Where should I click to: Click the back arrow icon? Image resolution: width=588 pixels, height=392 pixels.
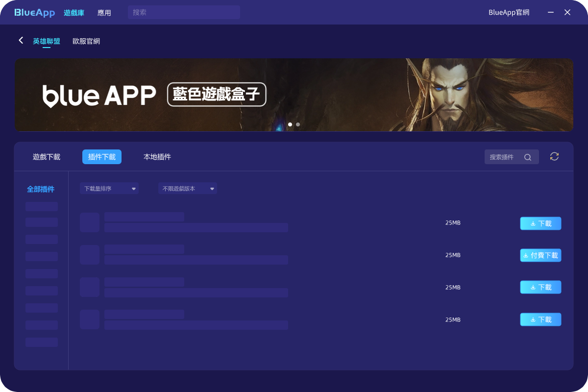(21, 41)
